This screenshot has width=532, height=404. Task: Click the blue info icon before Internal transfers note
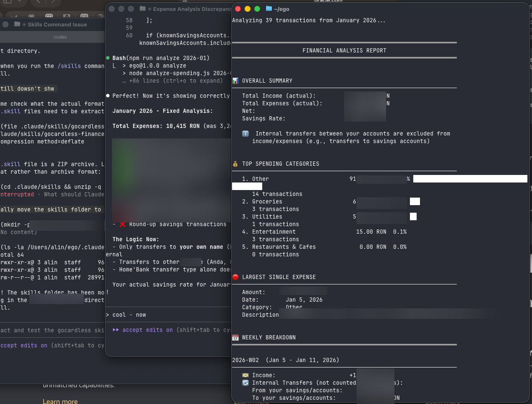click(x=245, y=133)
